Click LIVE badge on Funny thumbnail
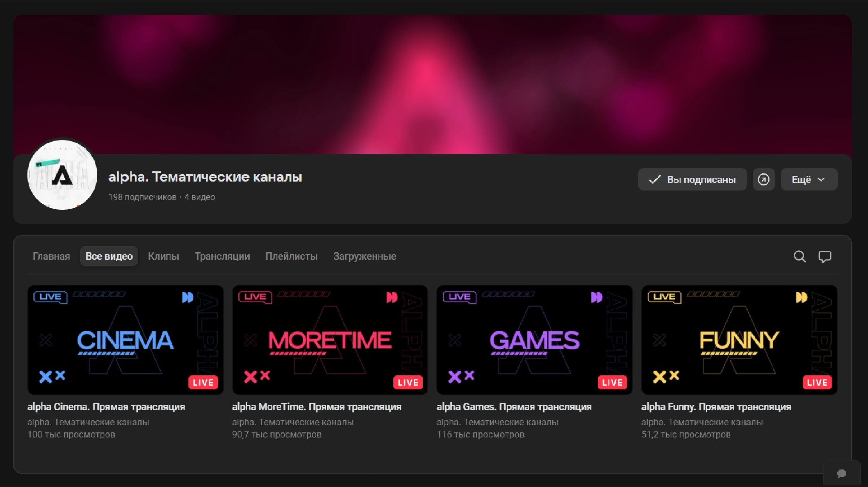868x487 pixels. tap(817, 382)
